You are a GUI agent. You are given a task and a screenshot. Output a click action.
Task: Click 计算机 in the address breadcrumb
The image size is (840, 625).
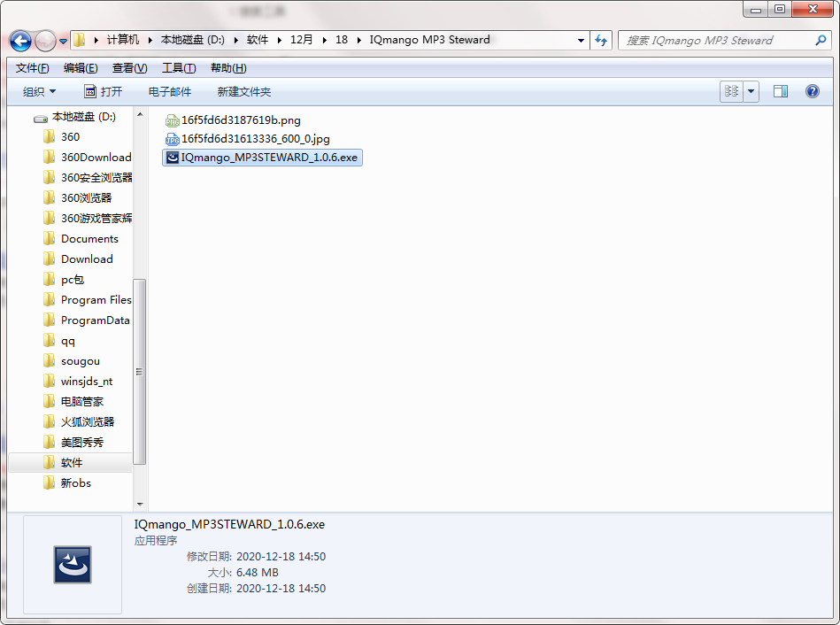pyautogui.click(x=123, y=40)
